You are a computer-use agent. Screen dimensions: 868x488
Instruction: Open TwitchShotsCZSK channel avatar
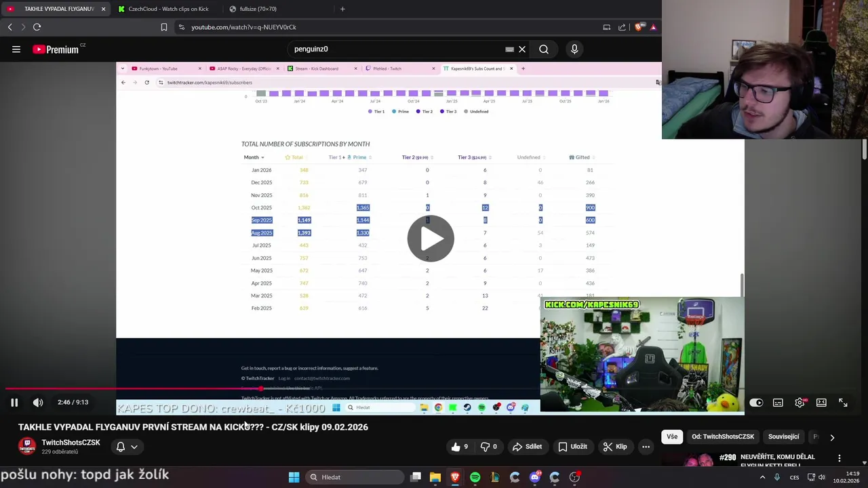click(x=27, y=447)
